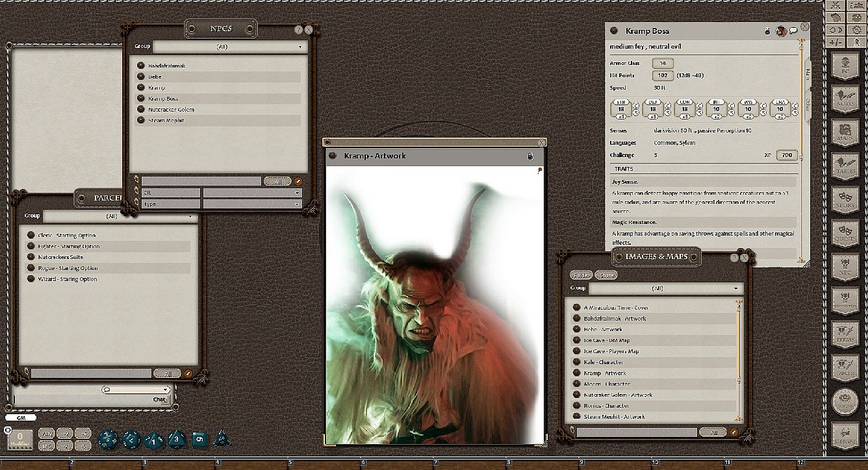Open the NPCs Group dropdown

[228, 47]
